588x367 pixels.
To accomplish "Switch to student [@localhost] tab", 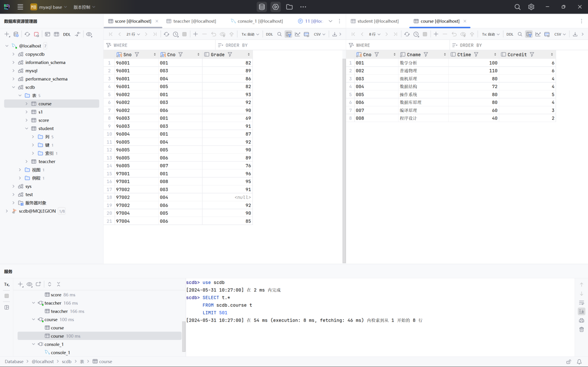I will pos(375,21).
